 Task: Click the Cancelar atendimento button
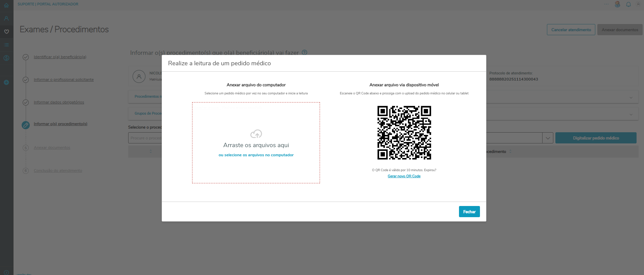click(x=571, y=30)
